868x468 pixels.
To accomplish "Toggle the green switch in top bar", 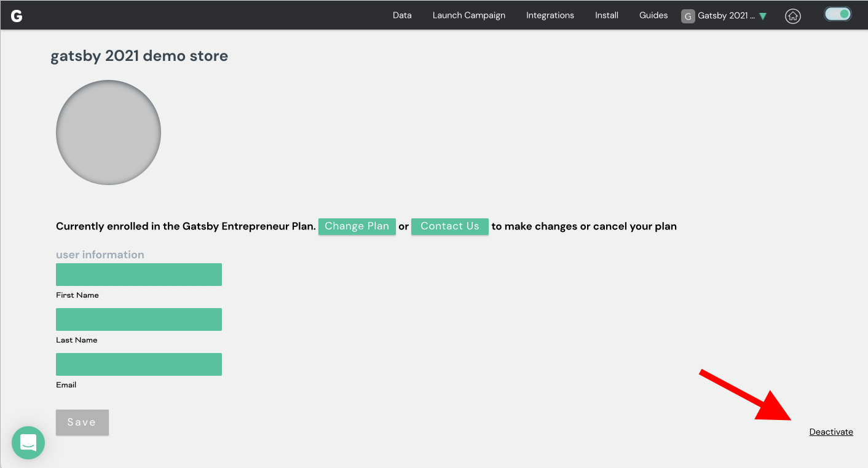I will coord(838,14).
